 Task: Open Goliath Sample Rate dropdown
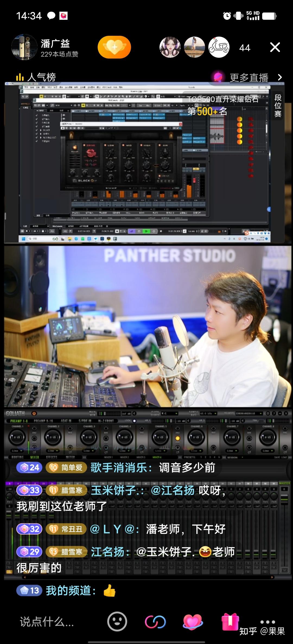point(208,414)
